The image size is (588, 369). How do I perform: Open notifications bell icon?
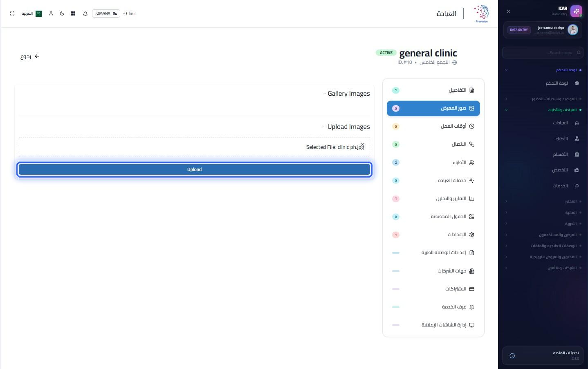coord(85,13)
